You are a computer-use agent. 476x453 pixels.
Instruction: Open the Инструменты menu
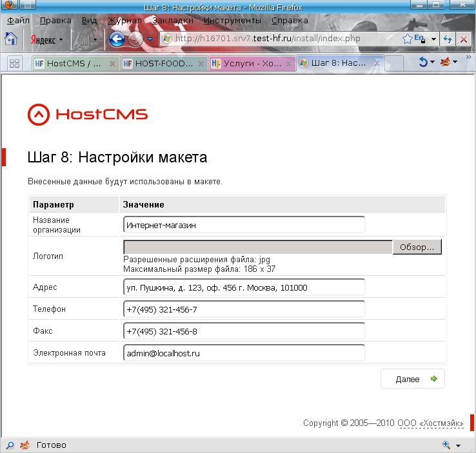pos(232,20)
